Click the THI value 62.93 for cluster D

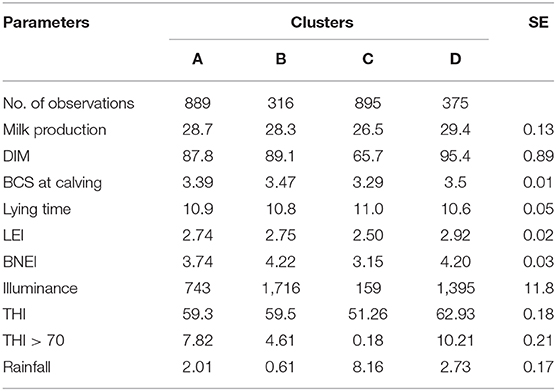pyautogui.click(x=455, y=314)
